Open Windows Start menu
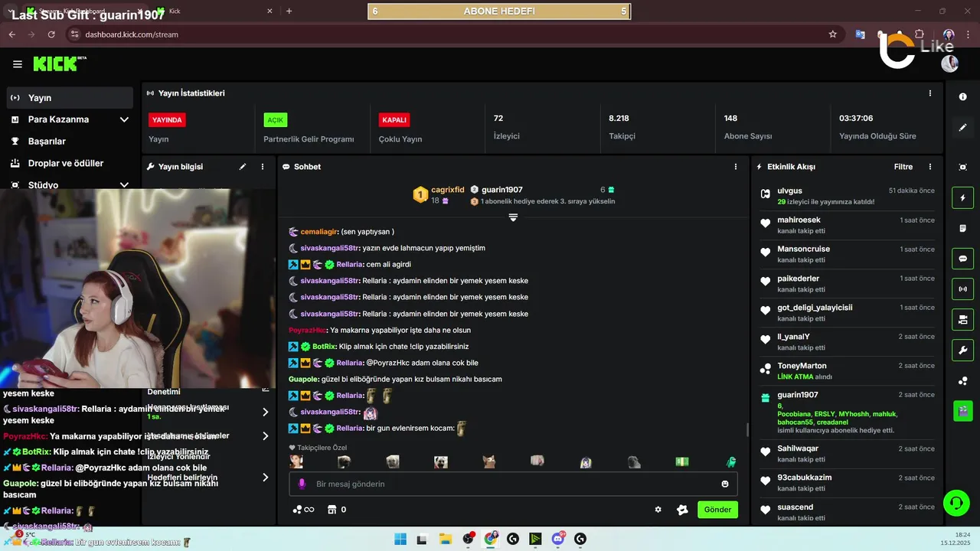The width and height of the screenshot is (980, 551). click(x=400, y=539)
